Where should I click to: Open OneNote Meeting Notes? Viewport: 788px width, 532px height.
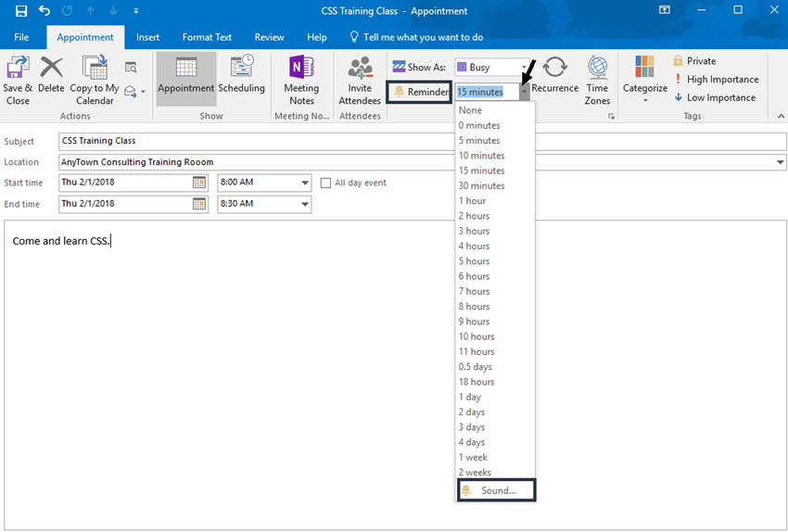pos(301,81)
